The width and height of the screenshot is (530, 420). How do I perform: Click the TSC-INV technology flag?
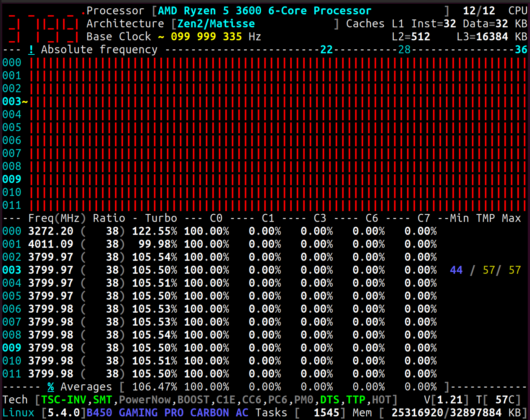coord(63,400)
